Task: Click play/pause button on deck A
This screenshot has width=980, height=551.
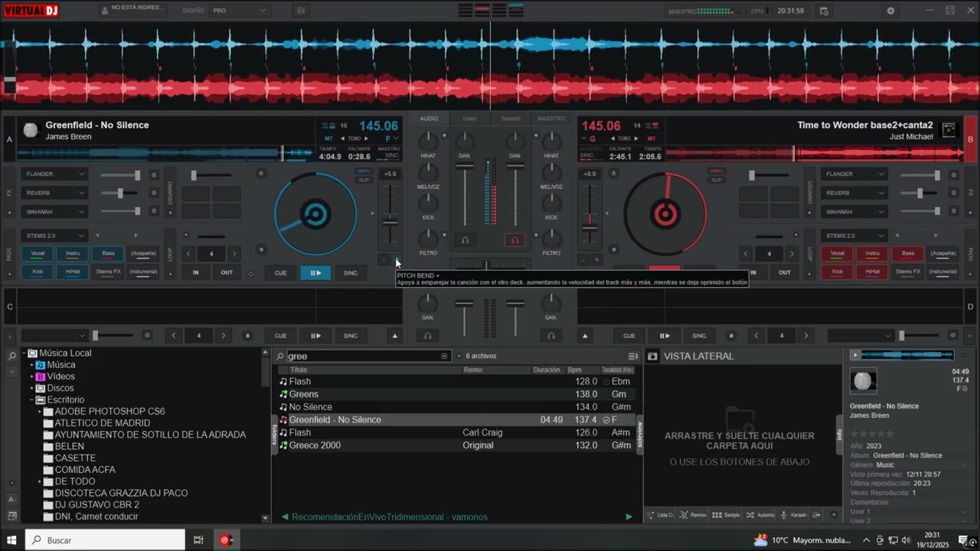Action: 315,272
